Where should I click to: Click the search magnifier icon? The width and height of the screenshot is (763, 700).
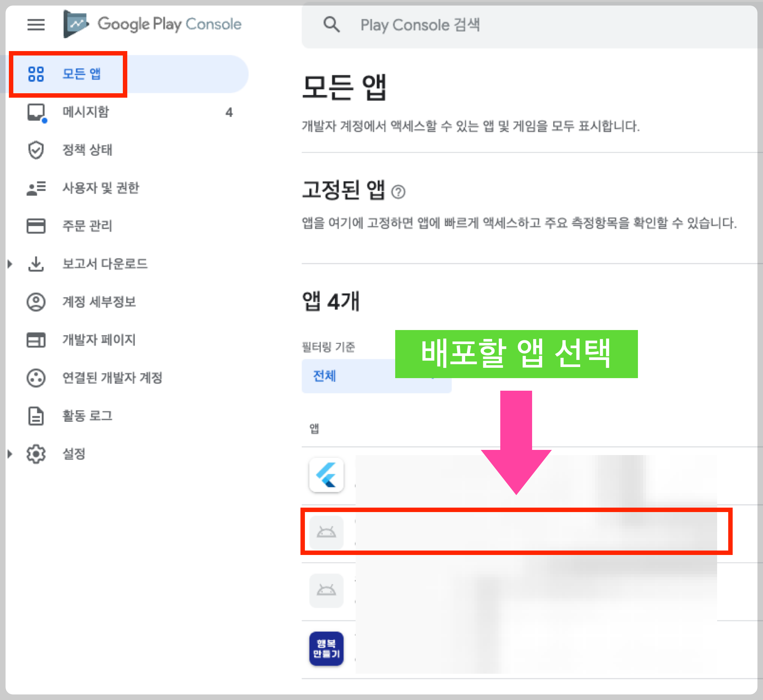click(x=331, y=25)
